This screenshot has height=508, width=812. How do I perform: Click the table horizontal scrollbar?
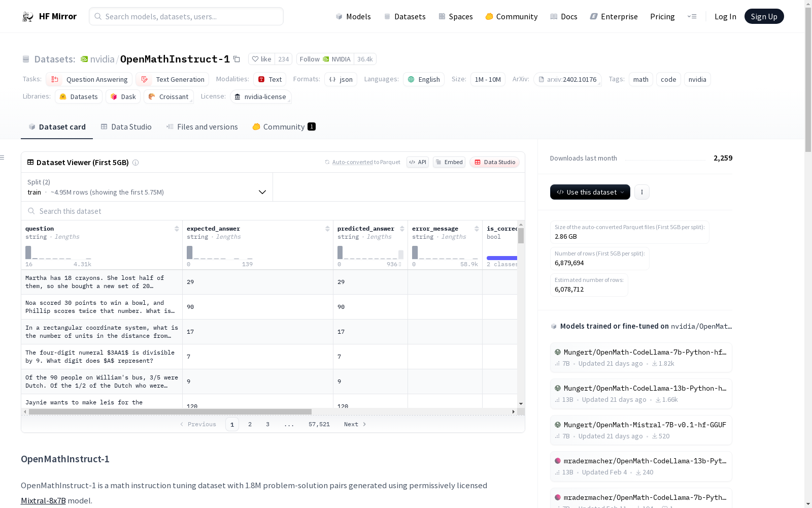tap(170, 411)
